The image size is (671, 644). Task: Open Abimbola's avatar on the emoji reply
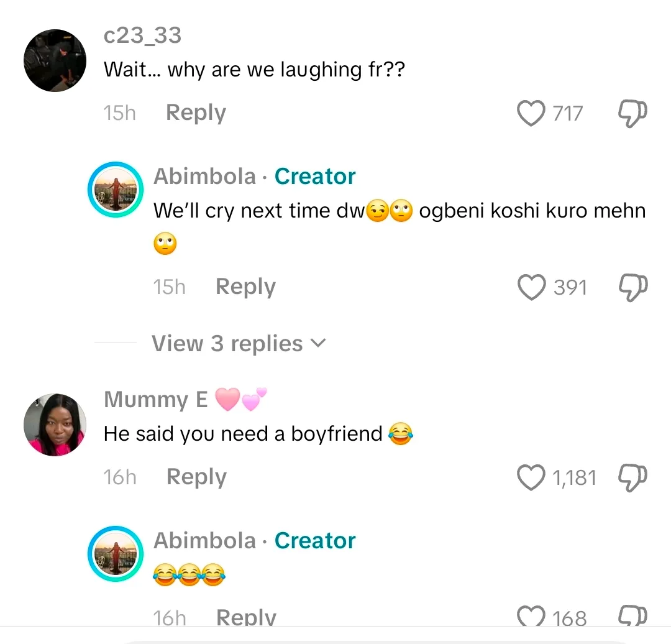116,554
